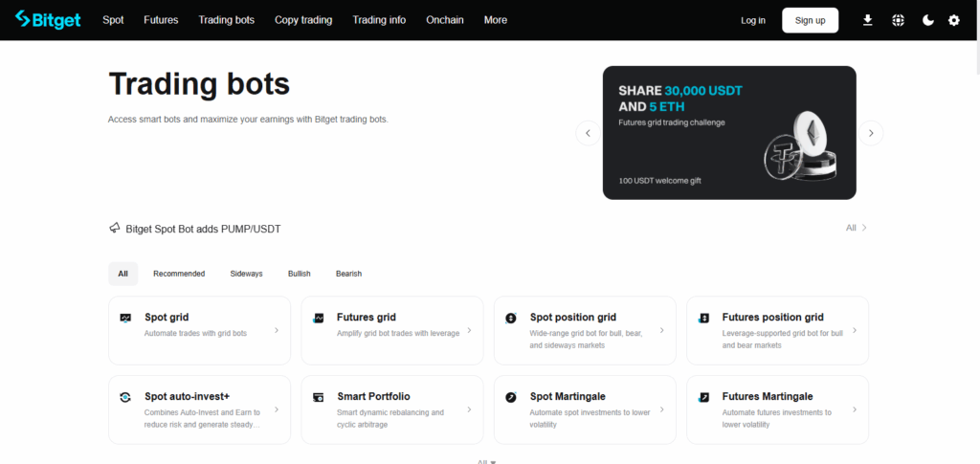Open the Futures Martingale chevron

point(855,409)
